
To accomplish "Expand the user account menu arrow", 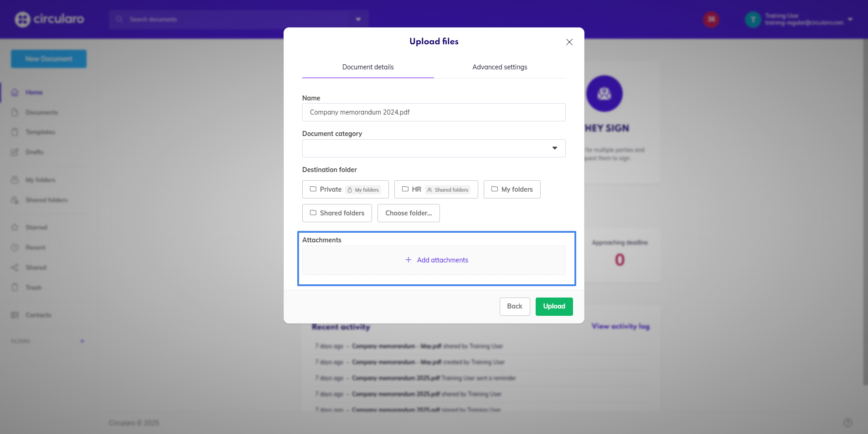I will click(x=850, y=19).
